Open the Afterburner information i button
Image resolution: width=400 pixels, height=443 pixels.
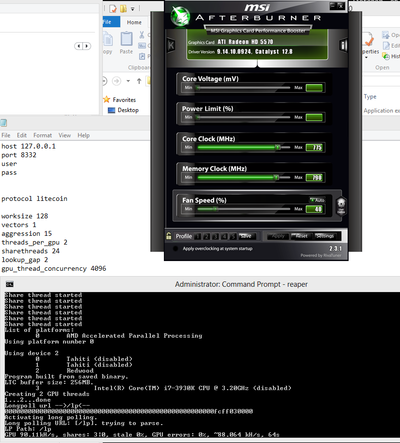[x=343, y=45]
